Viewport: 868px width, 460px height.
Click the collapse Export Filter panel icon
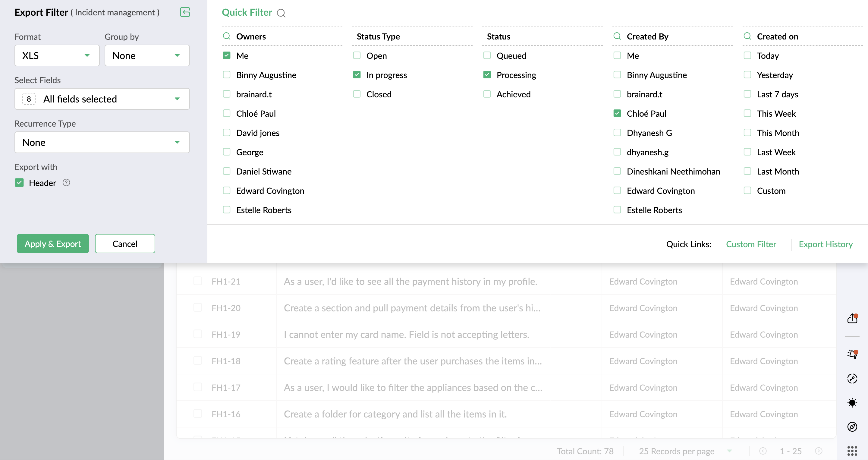pos(185,12)
